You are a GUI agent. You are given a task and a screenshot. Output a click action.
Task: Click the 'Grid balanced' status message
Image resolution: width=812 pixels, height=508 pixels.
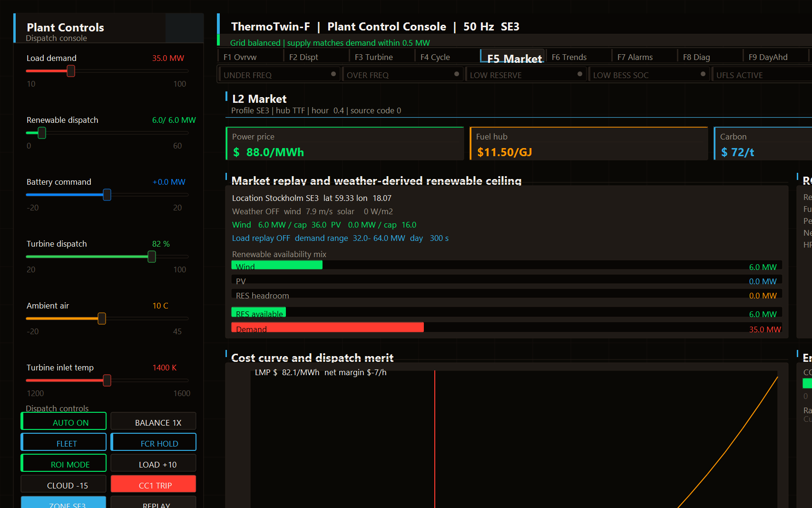click(330, 43)
